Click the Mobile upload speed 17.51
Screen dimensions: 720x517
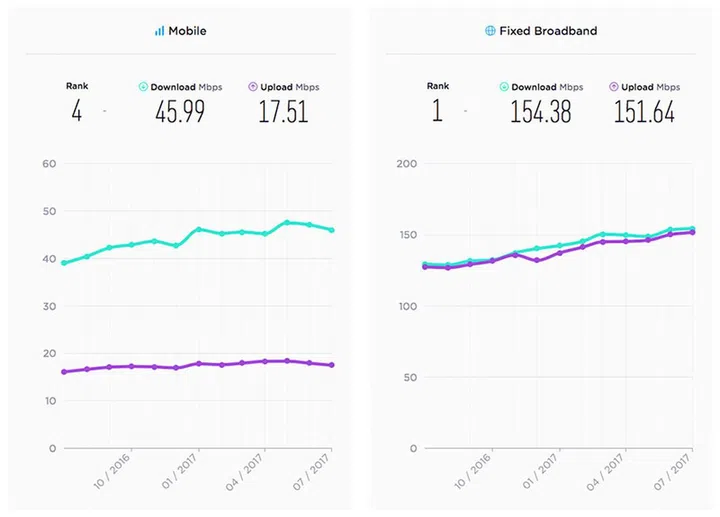pos(283,112)
